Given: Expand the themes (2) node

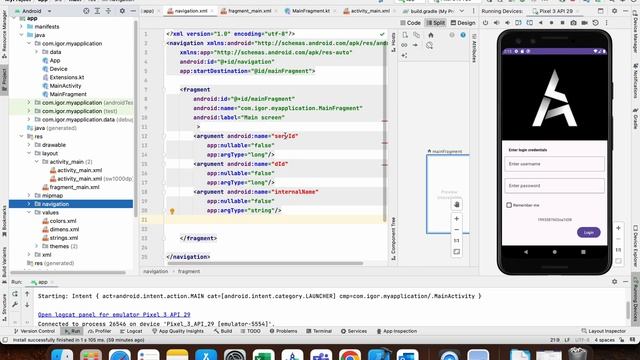Looking at the screenshot, I should (37, 246).
